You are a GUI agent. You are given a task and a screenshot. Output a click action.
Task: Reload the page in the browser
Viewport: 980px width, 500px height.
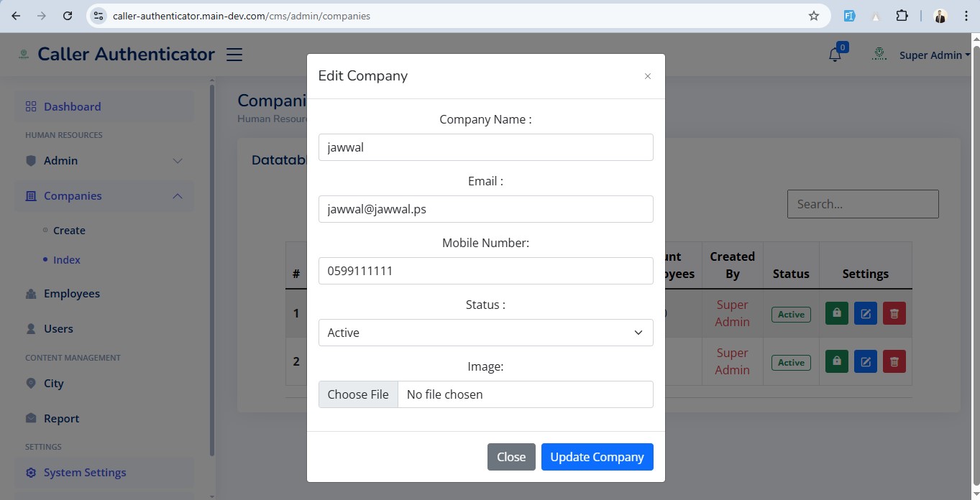click(68, 16)
